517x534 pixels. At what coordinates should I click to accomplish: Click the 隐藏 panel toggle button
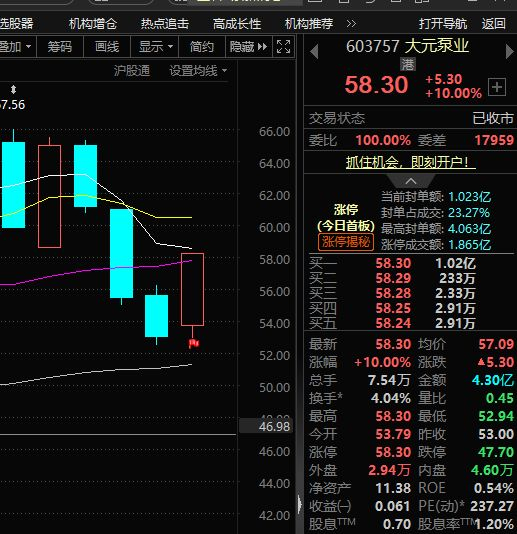[249, 47]
